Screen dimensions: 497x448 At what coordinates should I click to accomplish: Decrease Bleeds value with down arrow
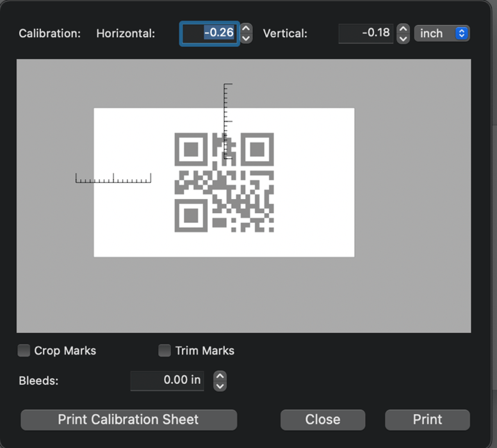pyautogui.click(x=220, y=386)
